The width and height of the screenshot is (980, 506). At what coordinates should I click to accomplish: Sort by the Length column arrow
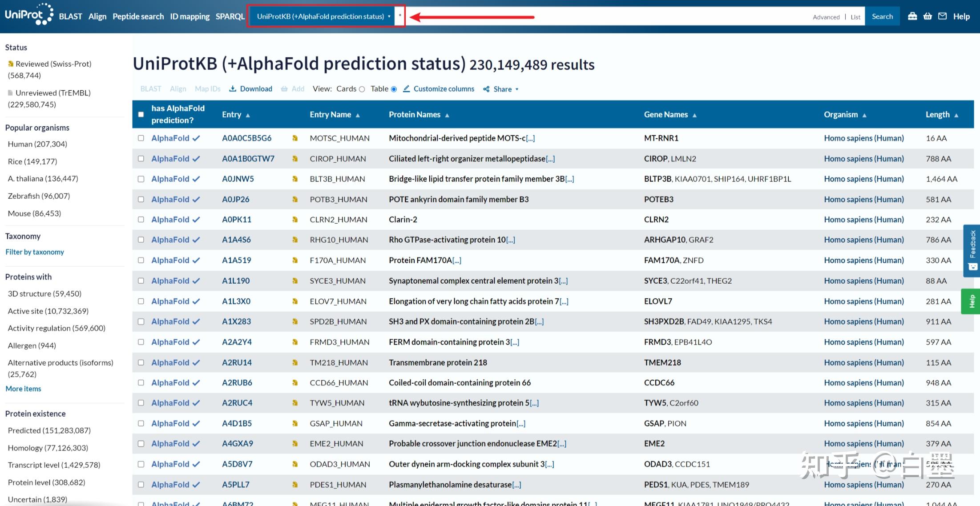pyautogui.click(x=956, y=115)
